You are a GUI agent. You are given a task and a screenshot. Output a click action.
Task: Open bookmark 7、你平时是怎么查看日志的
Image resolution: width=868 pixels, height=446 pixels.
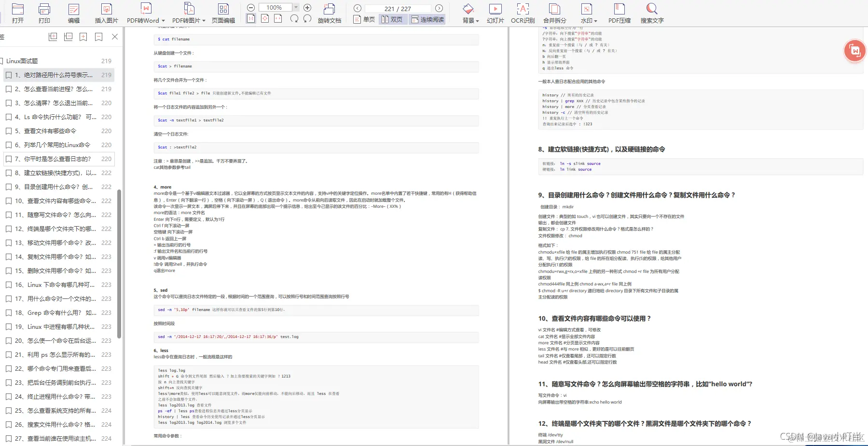[x=59, y=159]
